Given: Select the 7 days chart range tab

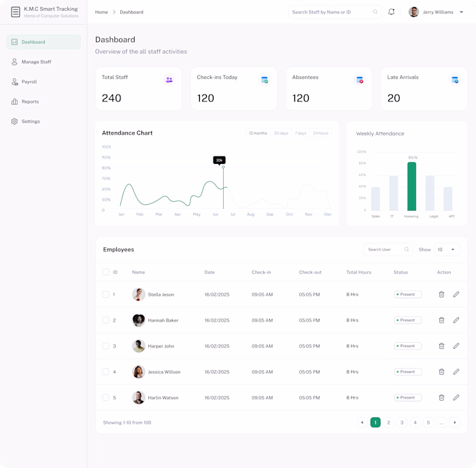Looking at the screenshot, I should [x=301, y=133].
